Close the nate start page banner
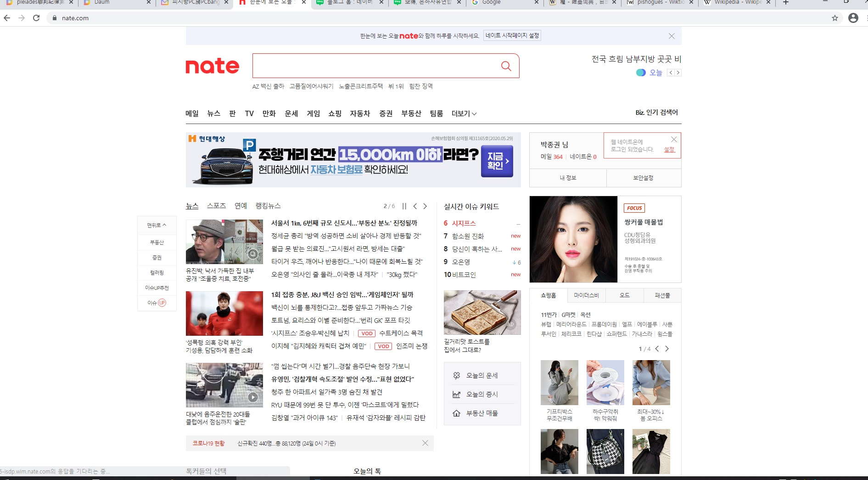The image size is (868, 480). (672, 36)
